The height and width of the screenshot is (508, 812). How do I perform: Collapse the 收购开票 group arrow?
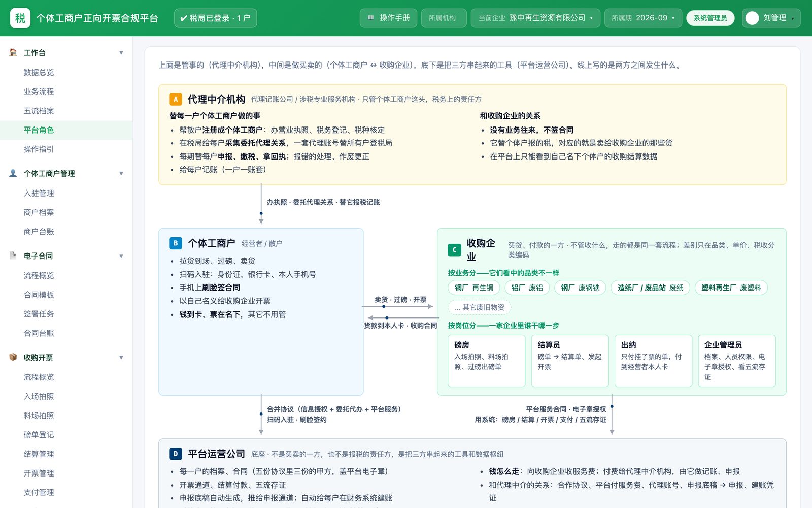coord(121,358)
